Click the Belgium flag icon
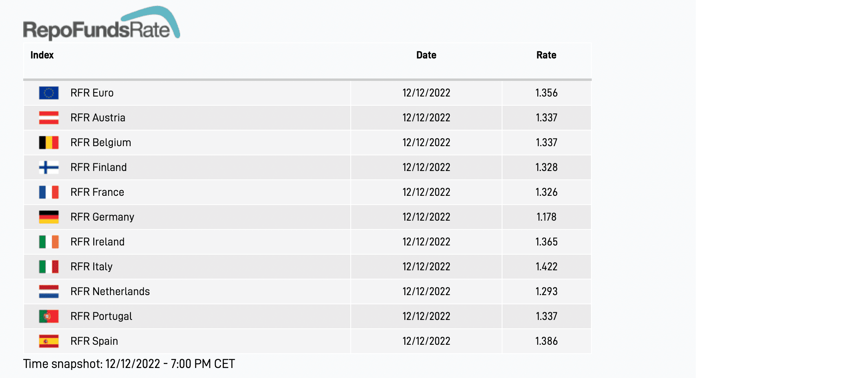Image resolution: width=868 pixels, height=378 pixels. pyautogui.click(x=49, y=143)
